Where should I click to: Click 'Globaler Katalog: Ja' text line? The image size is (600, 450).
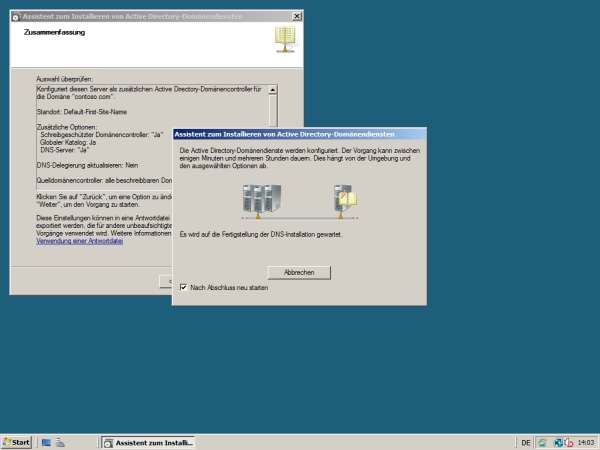(68, 142)
